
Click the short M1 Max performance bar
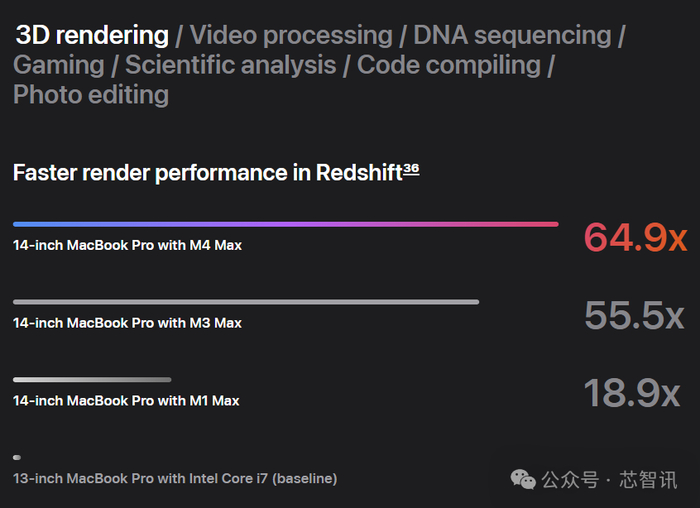coord(92,380)
